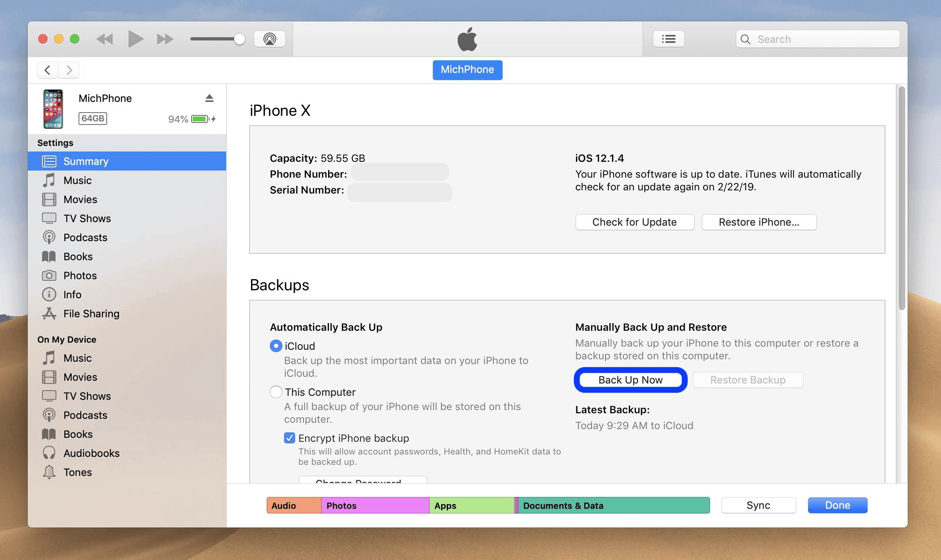The height and width of the screenshot is (560, 941).
Task: Click Check for Update button
Action: (634, 221)
